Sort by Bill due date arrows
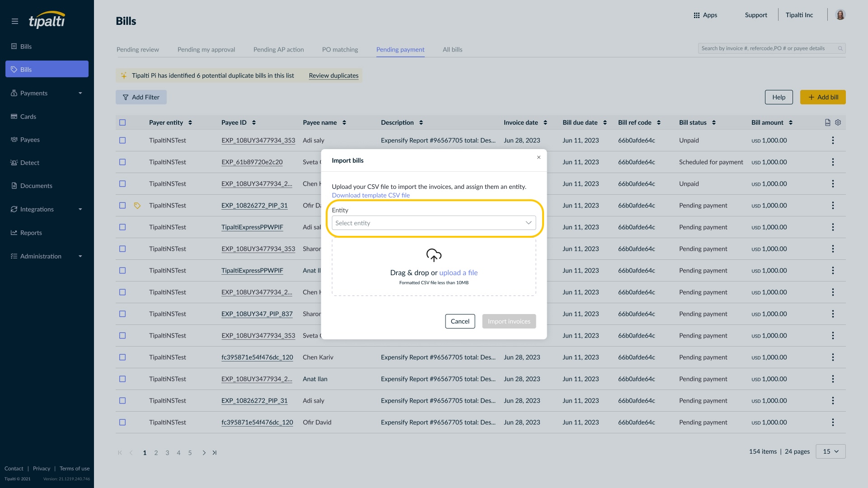This screenshot has width=868, height=488. pos(605,122)
